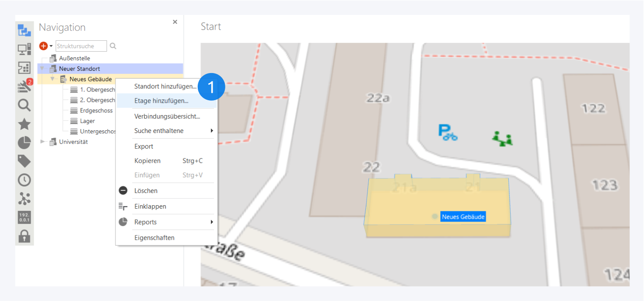644x301 pixels.
Task: Open the tags sidebar icon
Action: tap(24, 161)
